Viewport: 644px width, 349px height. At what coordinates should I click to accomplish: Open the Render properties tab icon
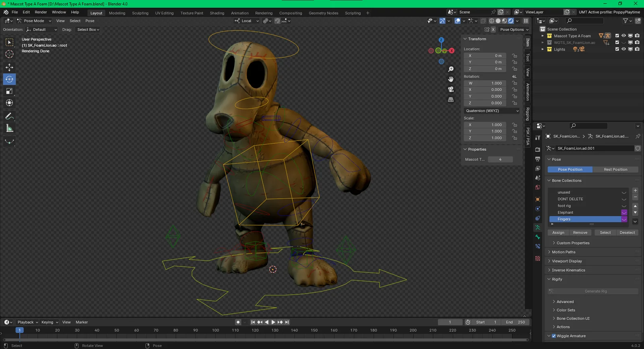pyautogui.click(x=538, y=150)
